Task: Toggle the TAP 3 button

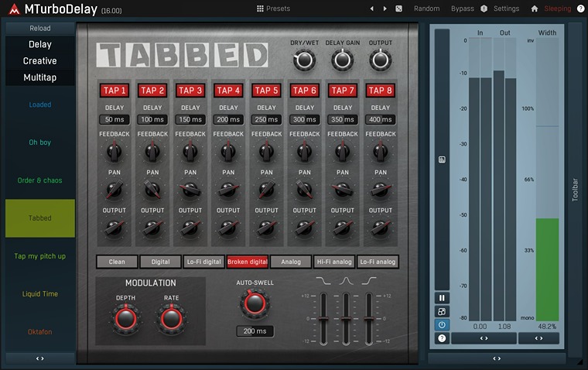Action: click(190, 91)
